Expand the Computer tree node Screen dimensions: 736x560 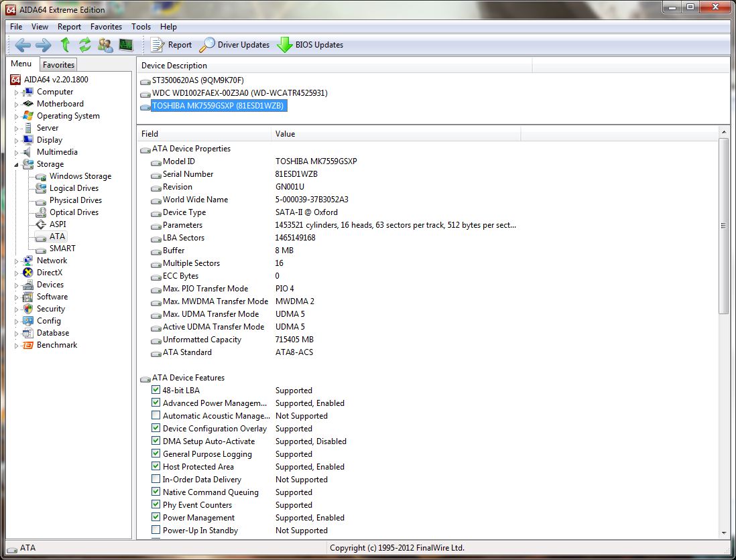point(16,92)
